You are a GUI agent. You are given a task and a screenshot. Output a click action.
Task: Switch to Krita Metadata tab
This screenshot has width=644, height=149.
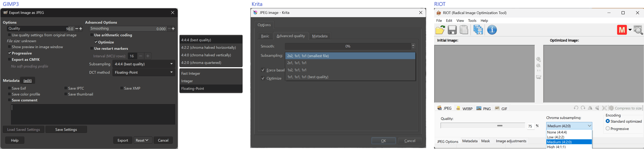point(320,36)
